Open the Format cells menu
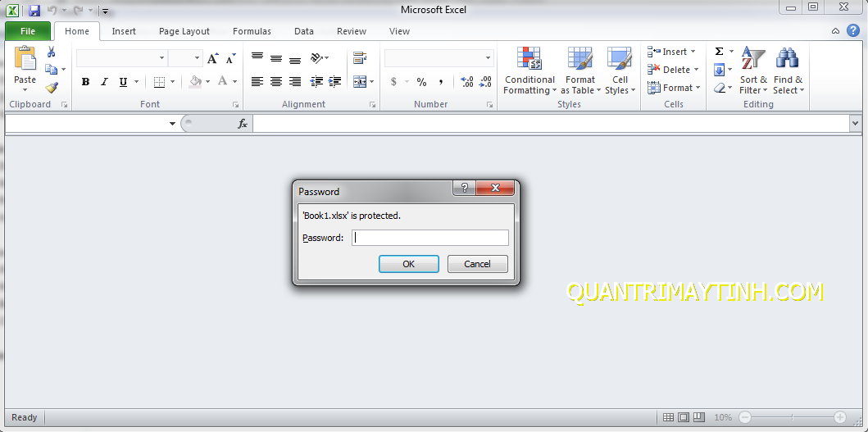The width and height of the screenshot is (868, 432). tap(674, 88)
